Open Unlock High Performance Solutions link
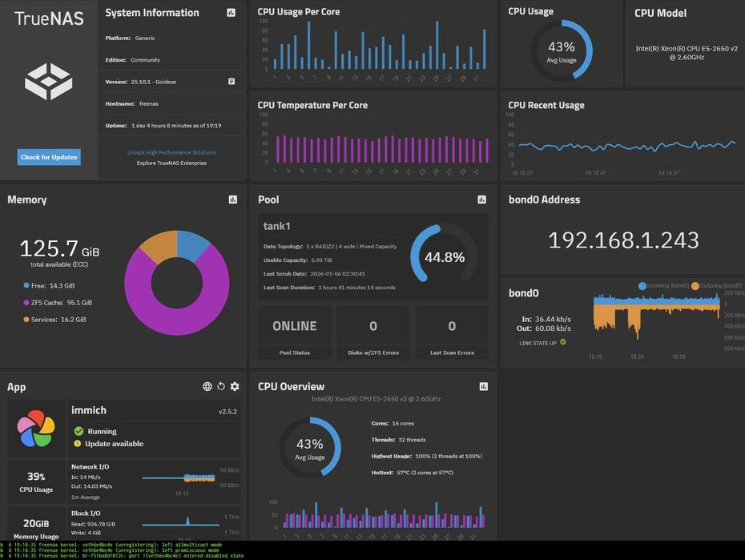The height and width of the screenshot is (560, 745). 171,152
